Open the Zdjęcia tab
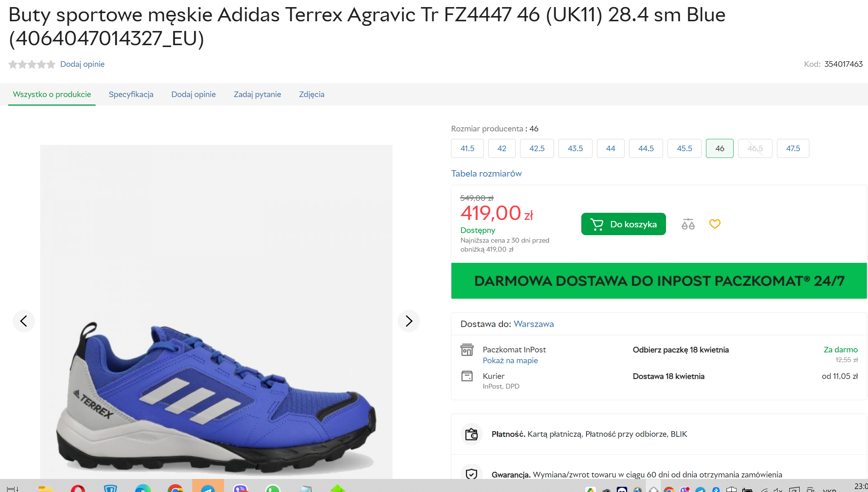 click(x=311, y=94)
